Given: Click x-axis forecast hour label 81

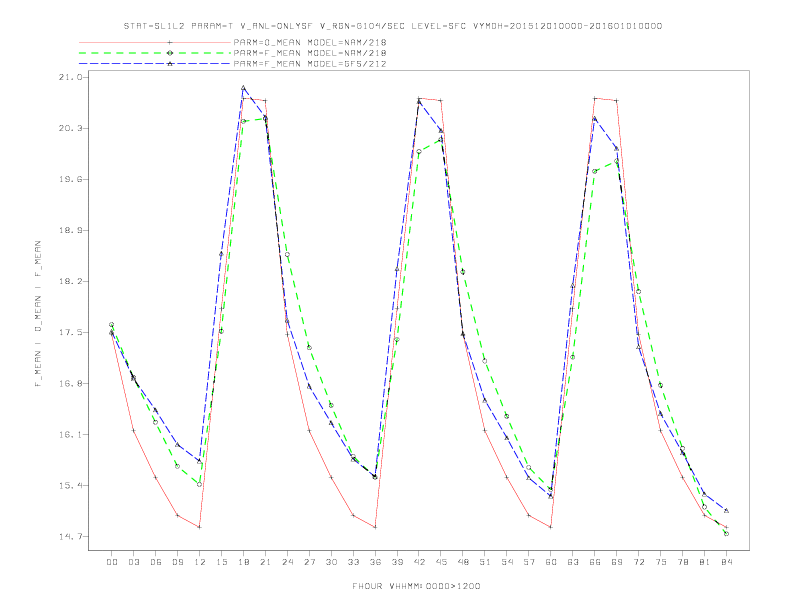Looking at the screenshot, I should (x=705, y=562).
